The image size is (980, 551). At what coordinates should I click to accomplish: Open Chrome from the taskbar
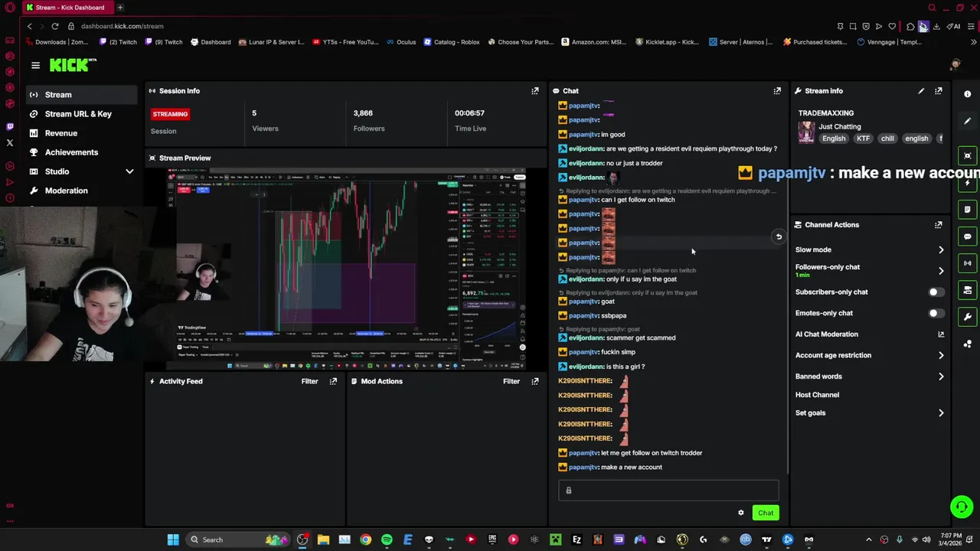click(x=366, y=540)
